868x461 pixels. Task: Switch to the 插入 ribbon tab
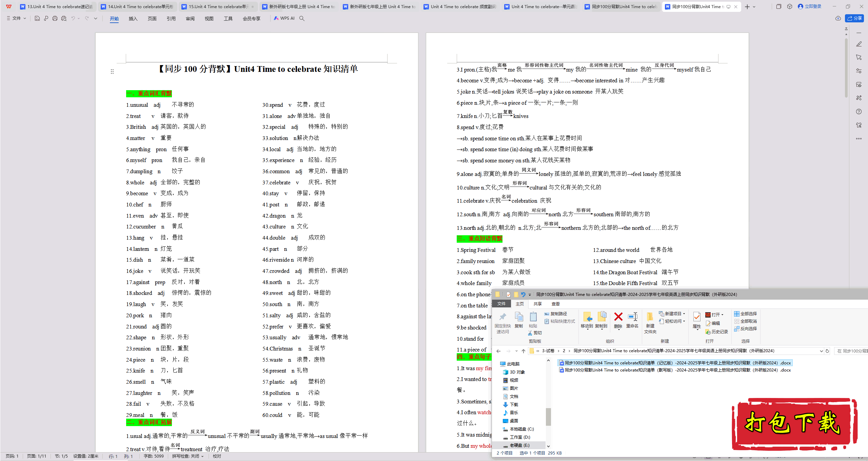(133, 19)
